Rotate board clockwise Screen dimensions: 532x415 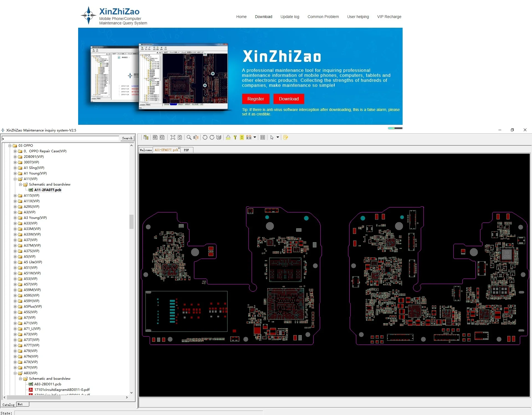coord(212,137)
